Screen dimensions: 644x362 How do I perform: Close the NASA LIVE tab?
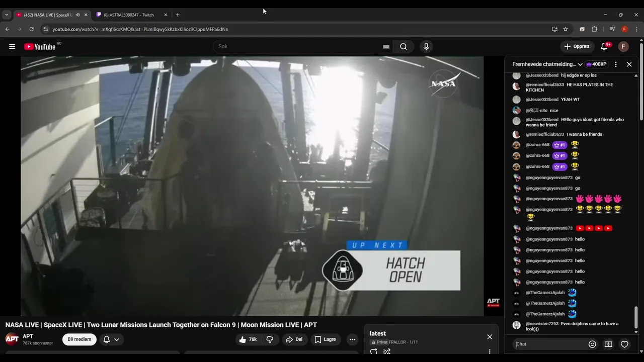(x=86, y=15)
